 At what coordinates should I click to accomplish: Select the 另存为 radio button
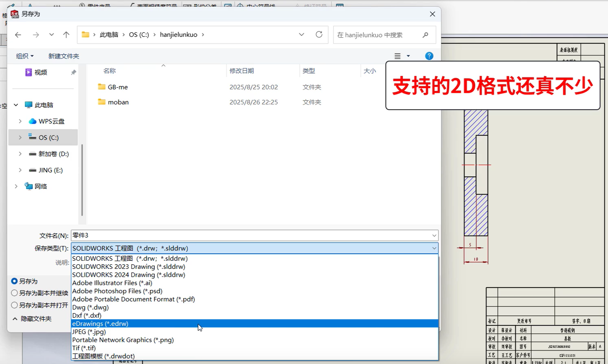[14, 281]
